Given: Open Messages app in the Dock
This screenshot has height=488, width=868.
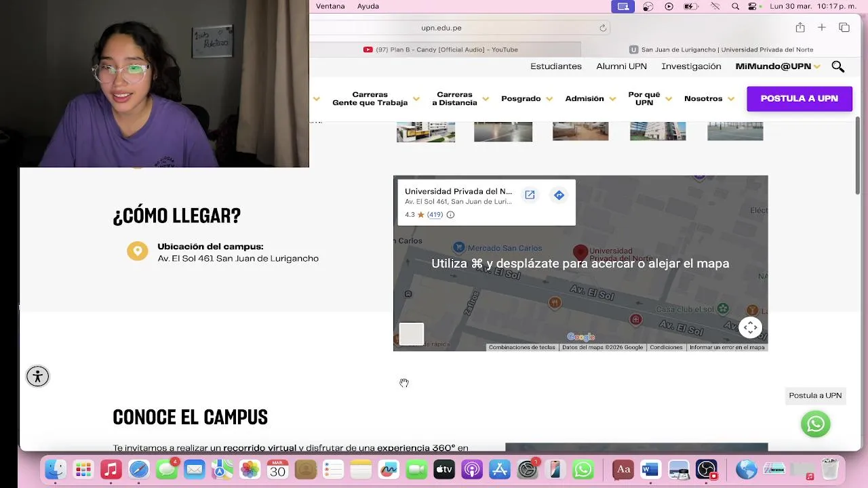Looking at the screenshot, I should [167, 469].
